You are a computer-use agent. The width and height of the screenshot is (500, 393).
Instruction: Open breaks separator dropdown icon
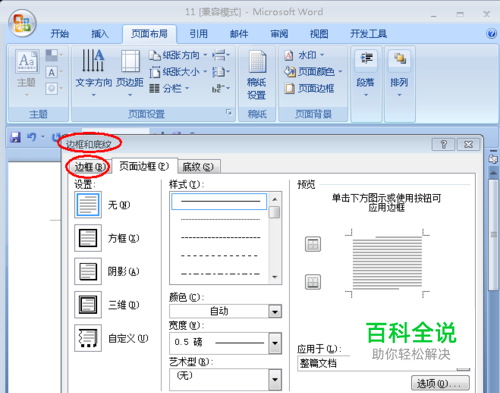tap(221, 55)
